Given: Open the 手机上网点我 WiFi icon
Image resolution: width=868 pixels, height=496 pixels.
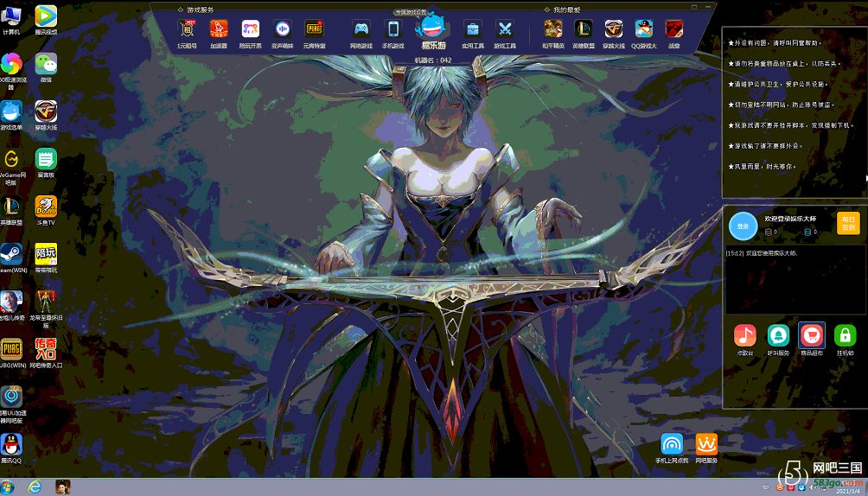Looking at the screenshot, I should tap(672, 444).
